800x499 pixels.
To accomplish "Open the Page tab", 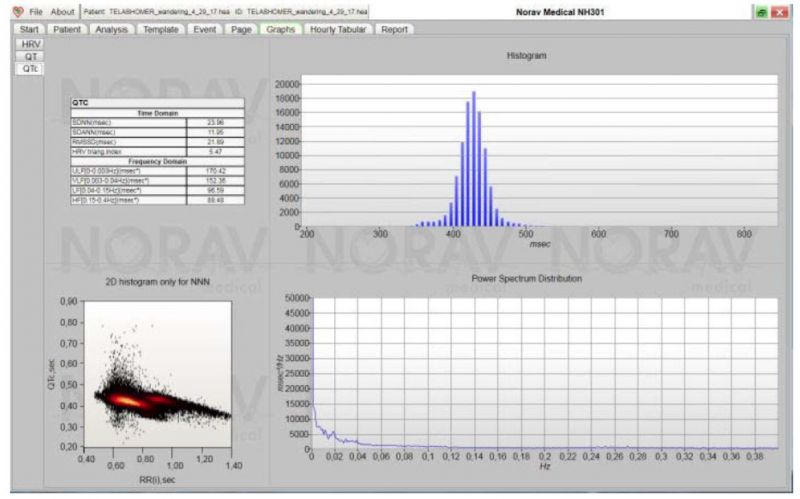I will point(241,30).
